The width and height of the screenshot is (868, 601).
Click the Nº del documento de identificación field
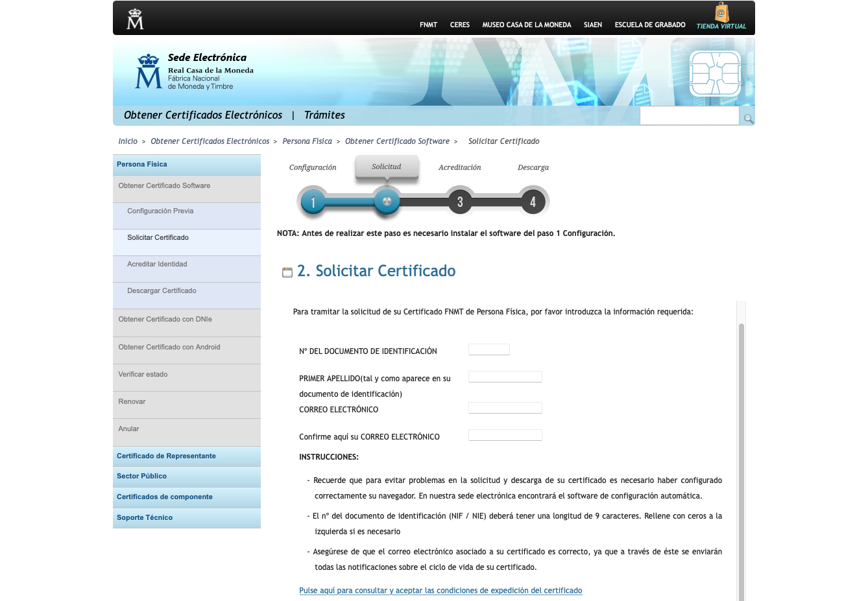489,349
